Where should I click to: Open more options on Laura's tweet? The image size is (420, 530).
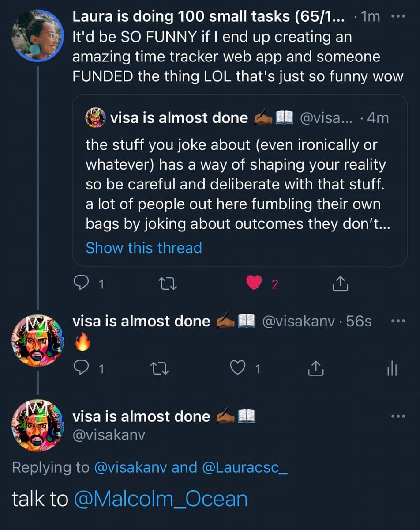(397, 17)
